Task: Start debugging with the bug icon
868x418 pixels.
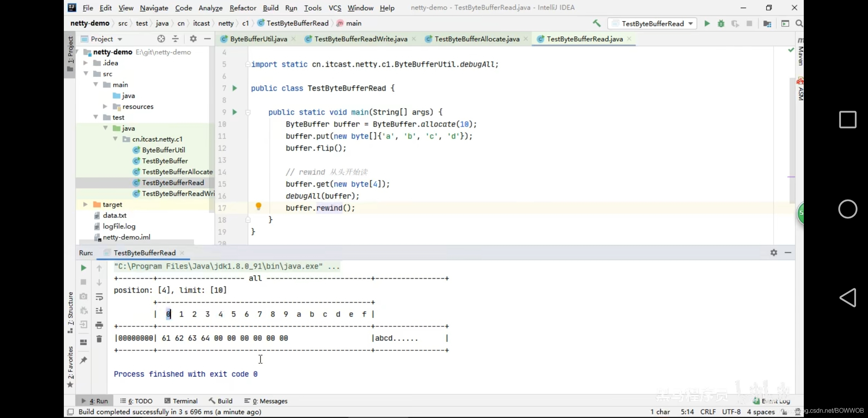Action: pyautogui.click(x=721, y=24)
